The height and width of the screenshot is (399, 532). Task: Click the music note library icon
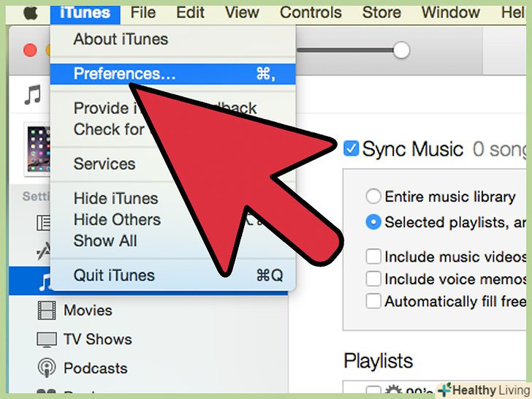coord(33,94)
